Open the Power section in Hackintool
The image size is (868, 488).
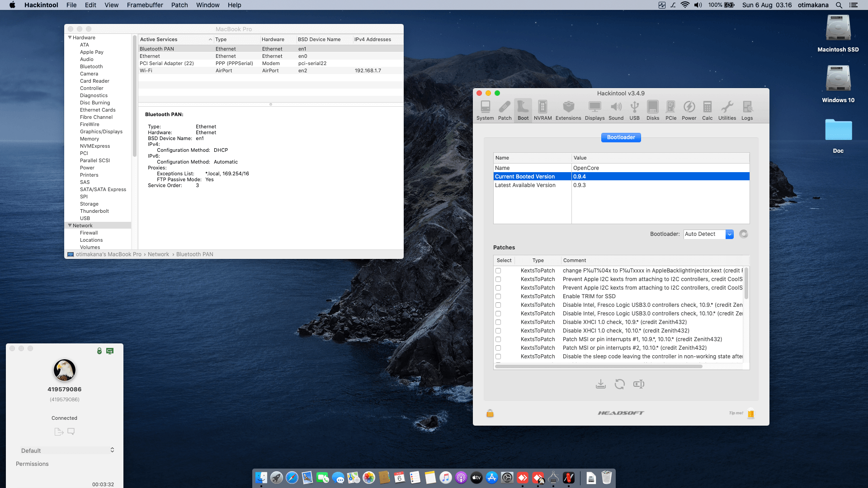click(689, 111)
